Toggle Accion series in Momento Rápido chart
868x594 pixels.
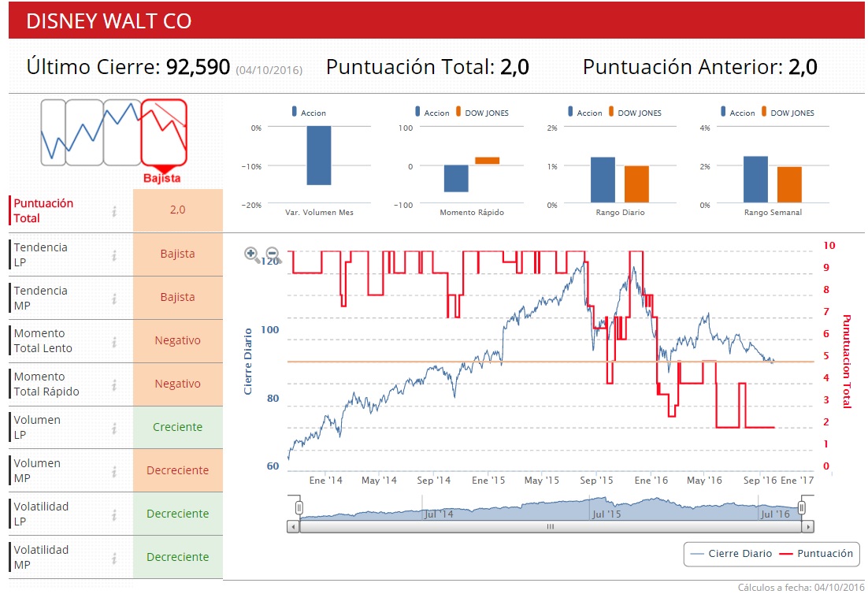point(432,113)
